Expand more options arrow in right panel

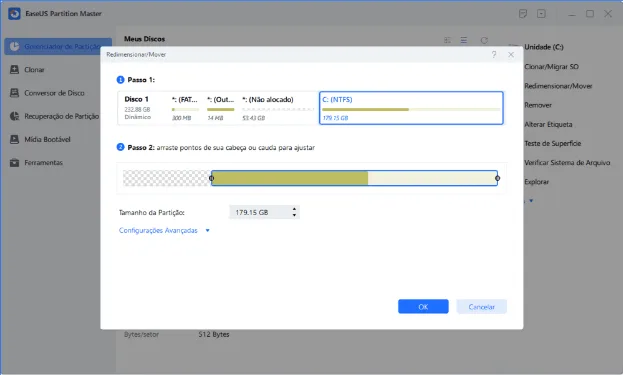(531, 201)
